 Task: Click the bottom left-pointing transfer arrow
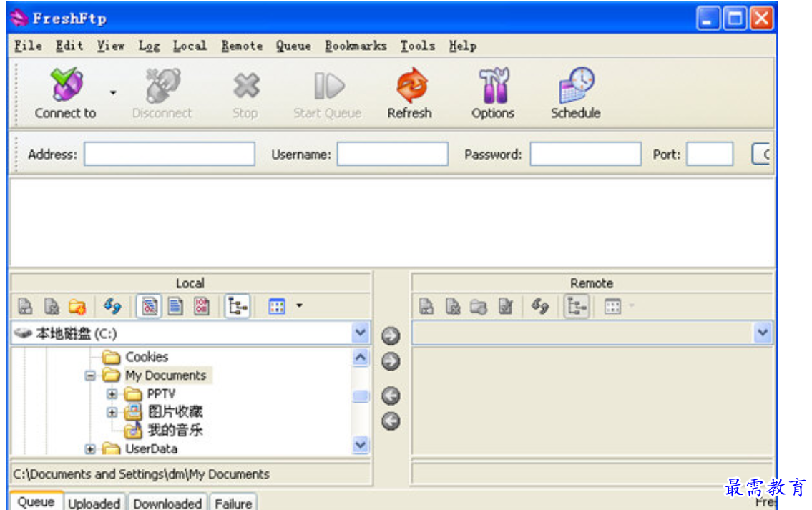click(x=391, y=421)
